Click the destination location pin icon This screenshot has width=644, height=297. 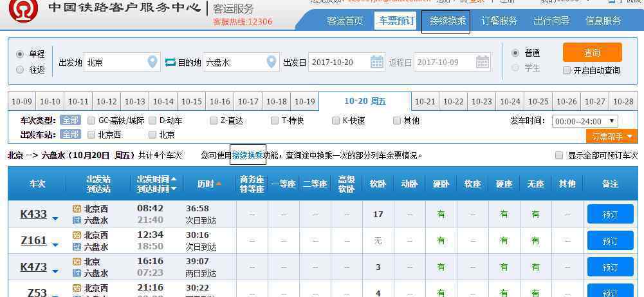point(271,62)
